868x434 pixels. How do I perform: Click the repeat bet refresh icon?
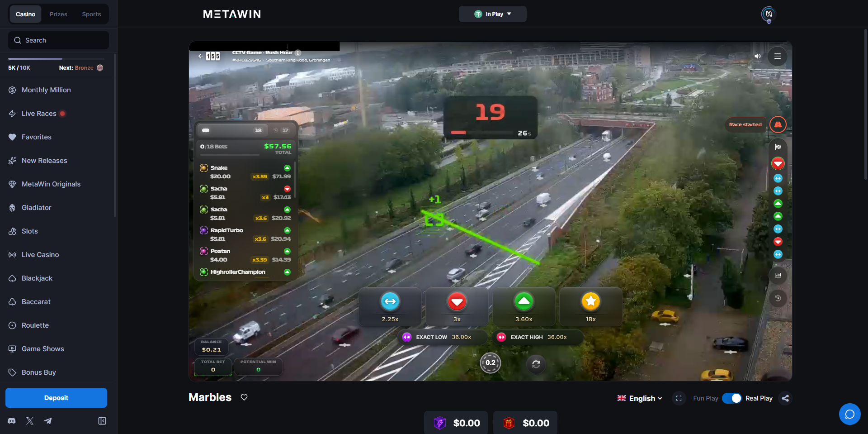pos(536,364)
